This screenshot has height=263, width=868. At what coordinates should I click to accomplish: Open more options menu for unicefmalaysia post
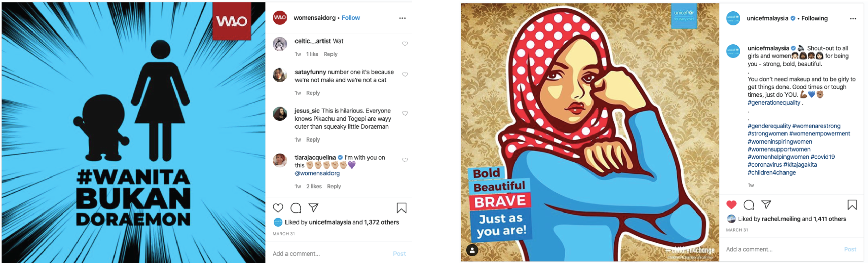click(853, 19)
